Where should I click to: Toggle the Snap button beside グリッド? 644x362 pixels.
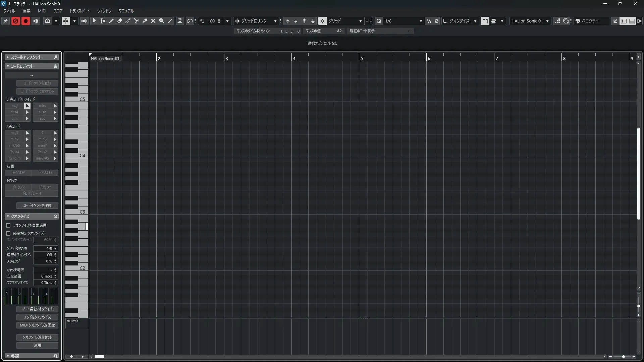[x=322, y=21]
